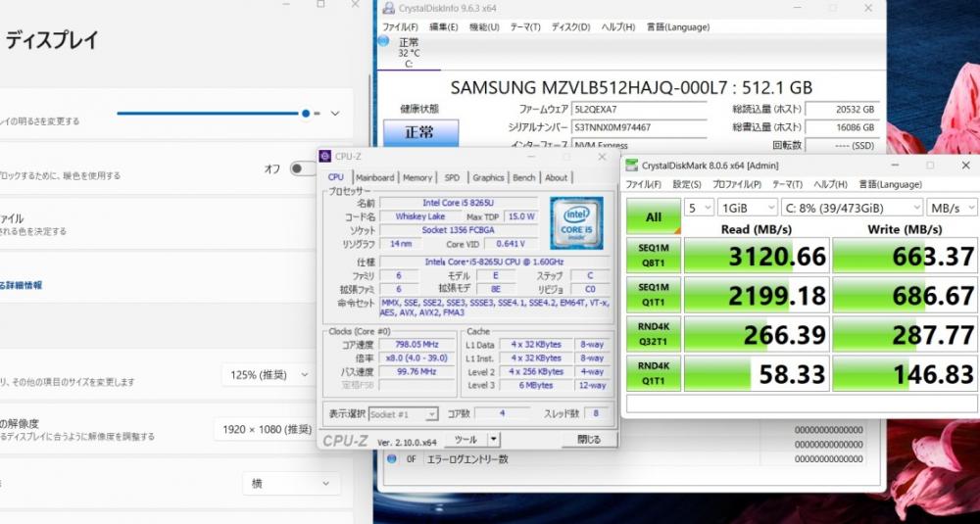Open ディスク(D) menu in CrystalDiskInfo
This screenshot has height=524, width=980.
(570, 27)
